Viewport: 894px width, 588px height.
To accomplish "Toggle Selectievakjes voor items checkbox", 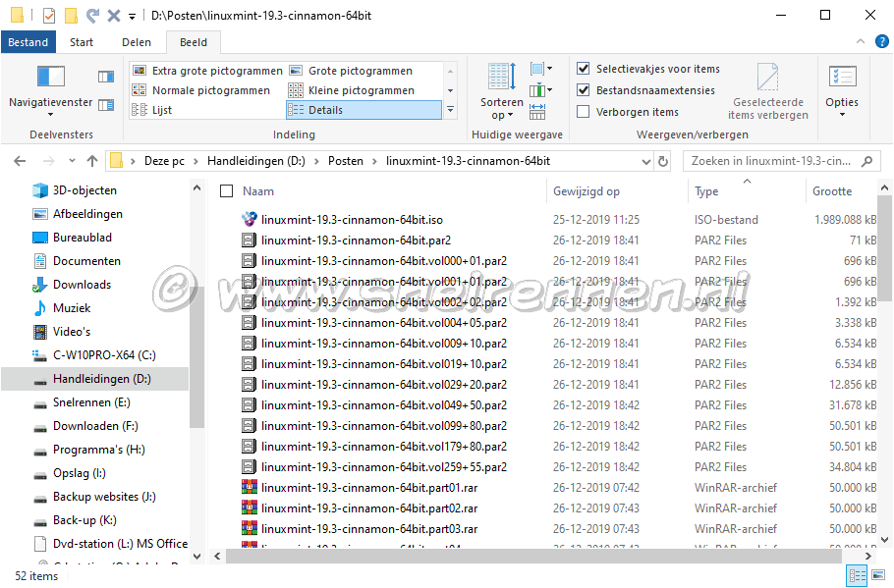I will [583, 69].
